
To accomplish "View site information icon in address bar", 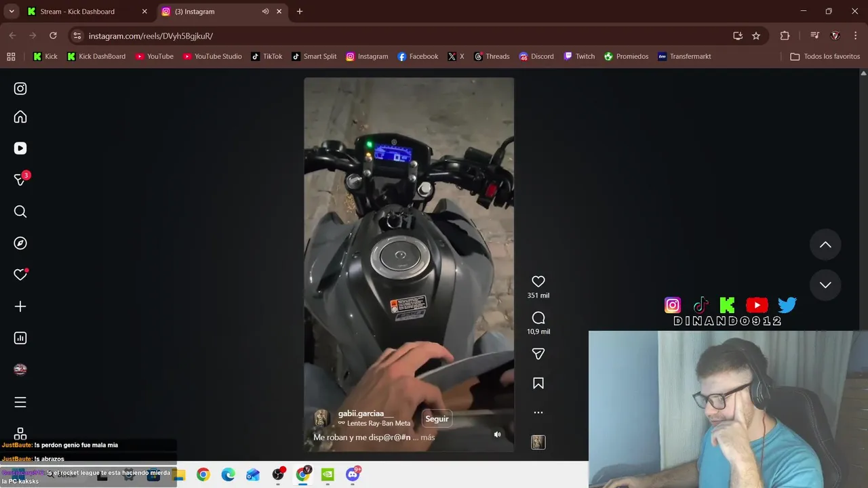I will tap(77, 36).
